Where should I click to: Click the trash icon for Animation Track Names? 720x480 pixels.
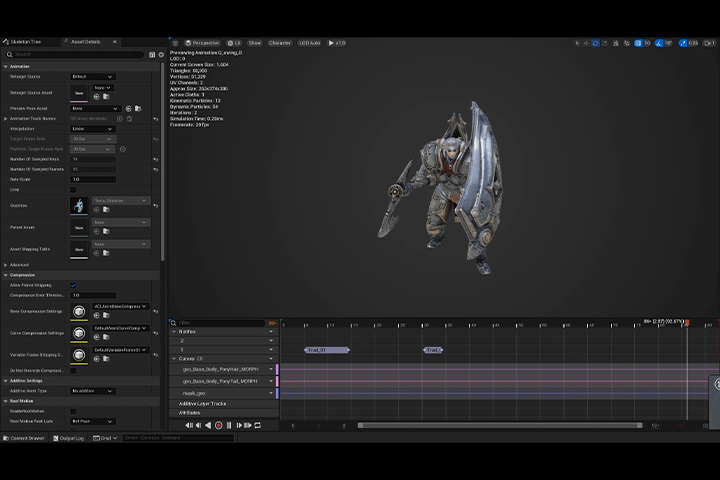(129, 119)
